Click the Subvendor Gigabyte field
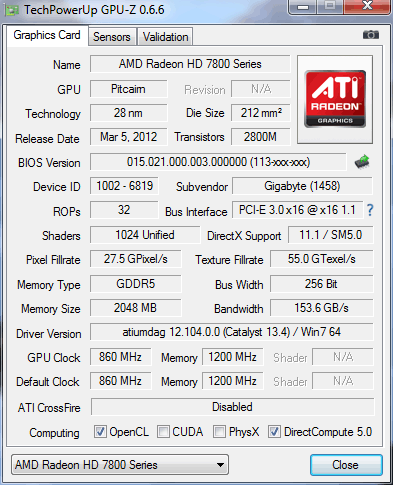 (302, 186)
